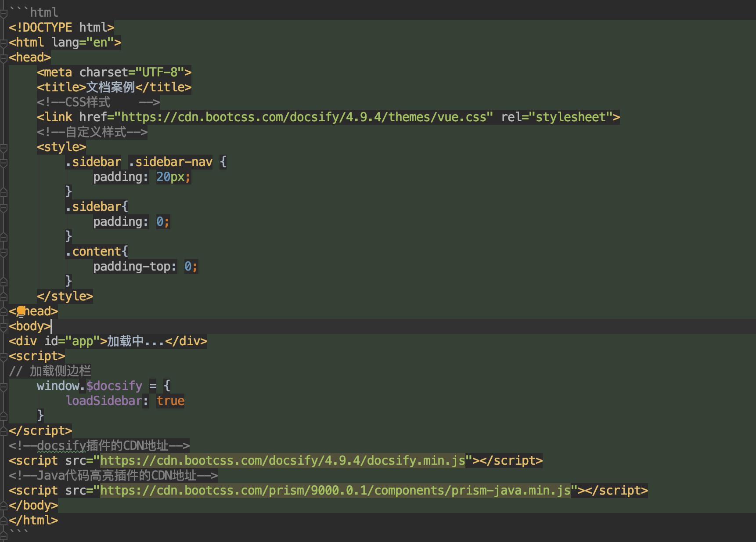
Task: Open the vue.css stylesheet URL
Action: [x=303, y=117]
